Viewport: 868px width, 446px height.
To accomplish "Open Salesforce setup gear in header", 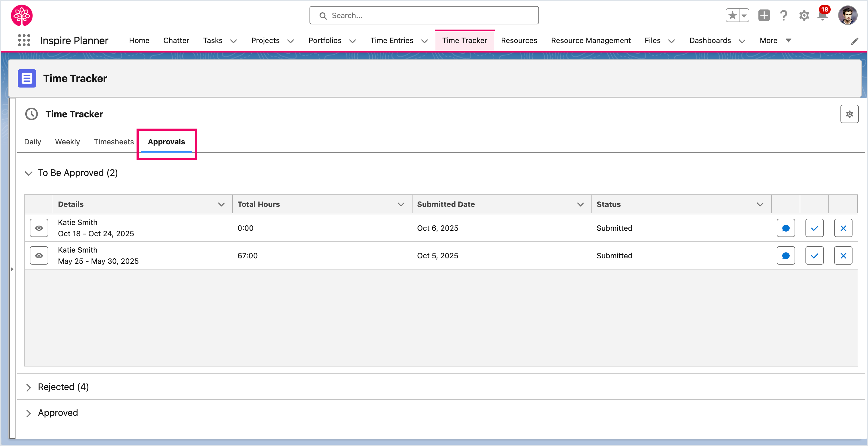I will click(804, 15).
